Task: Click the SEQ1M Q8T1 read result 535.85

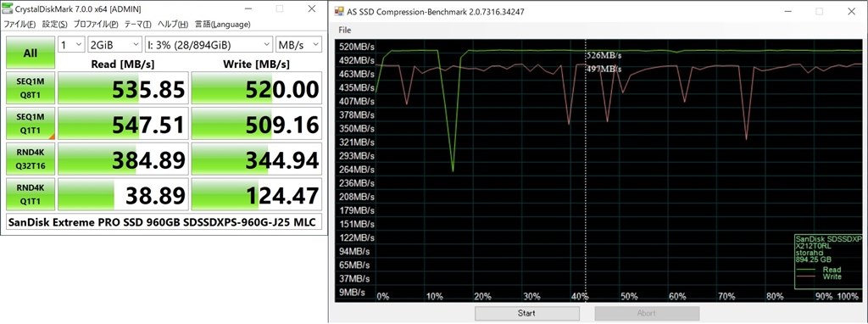Action: coord(122,88)
